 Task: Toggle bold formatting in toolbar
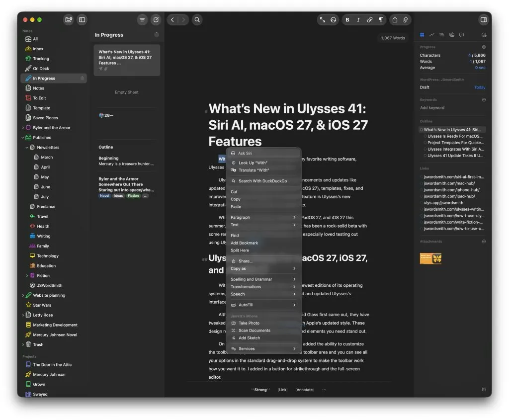tap(347, 20)
